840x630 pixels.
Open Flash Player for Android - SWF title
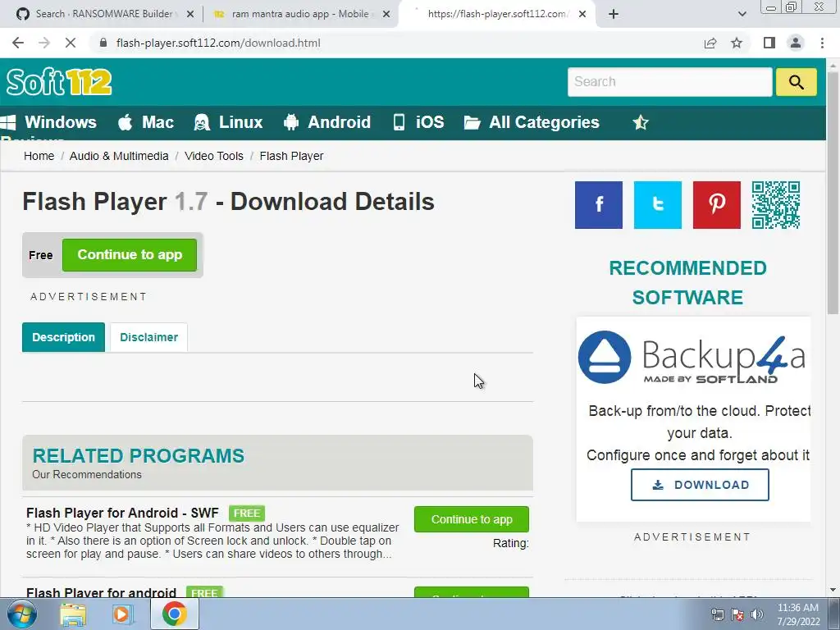(x=123, y=513)
